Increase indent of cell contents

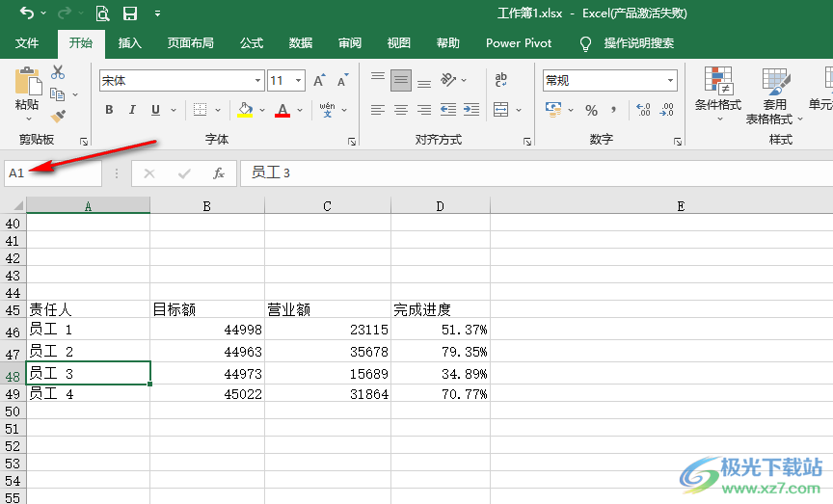[471, 110]
